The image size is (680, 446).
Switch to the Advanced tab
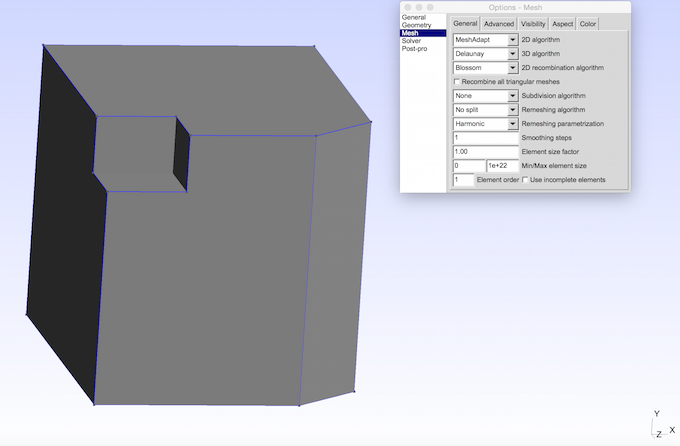499,23
